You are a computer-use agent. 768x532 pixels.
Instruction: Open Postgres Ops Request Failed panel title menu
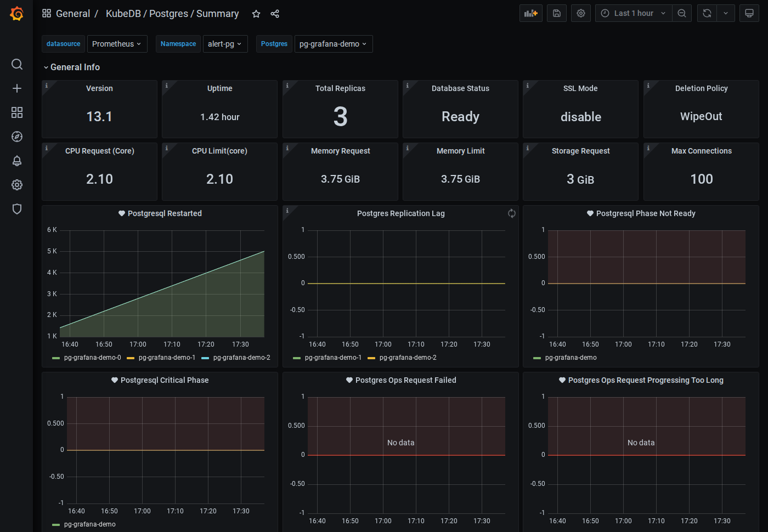(x=406, y=380)
